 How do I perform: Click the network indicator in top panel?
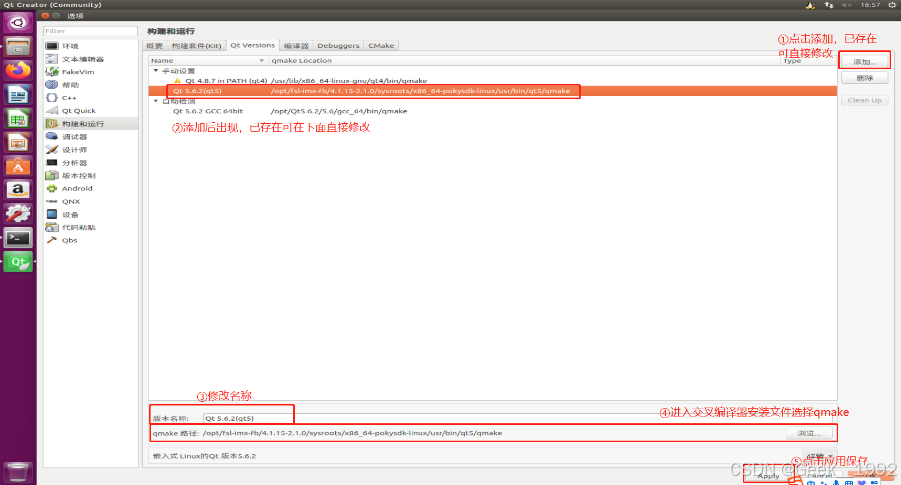[829, 5]
